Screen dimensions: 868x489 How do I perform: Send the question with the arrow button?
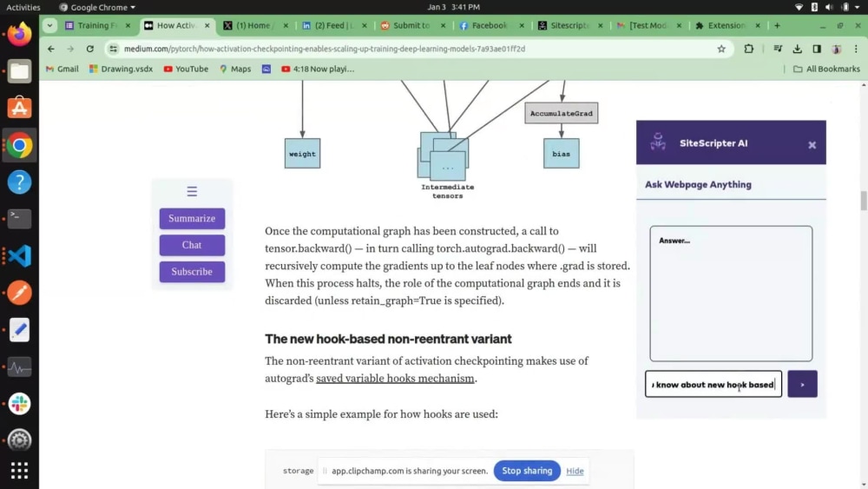pyautogui.click(x=802, y=384)
